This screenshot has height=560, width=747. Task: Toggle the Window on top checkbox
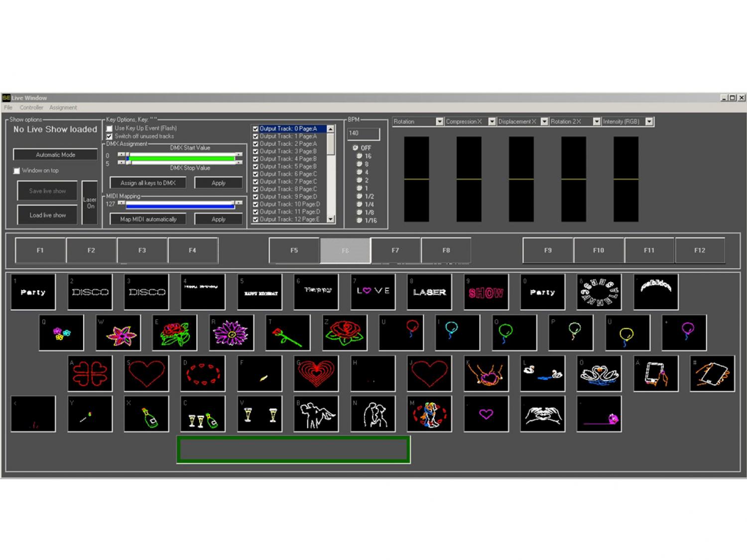[17, 171]
